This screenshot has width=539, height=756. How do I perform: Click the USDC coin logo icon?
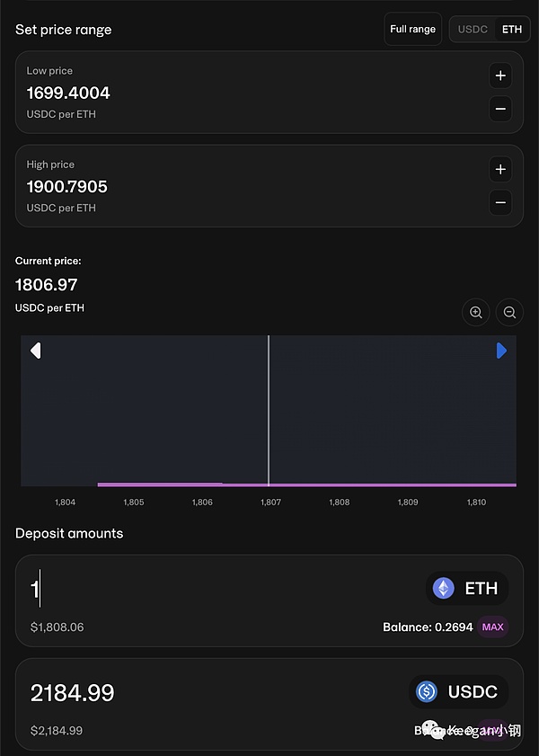(427, 691)
